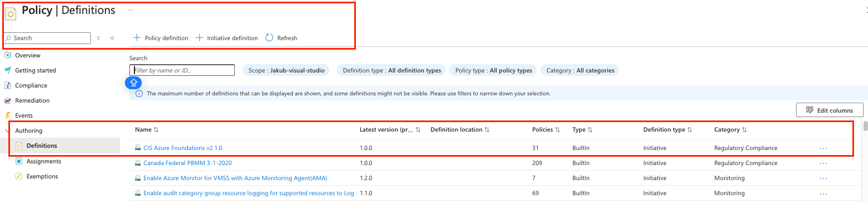Open the Scope filter Jakub-visual-studio
Screen dimensions: 868x203
point(286,70)
